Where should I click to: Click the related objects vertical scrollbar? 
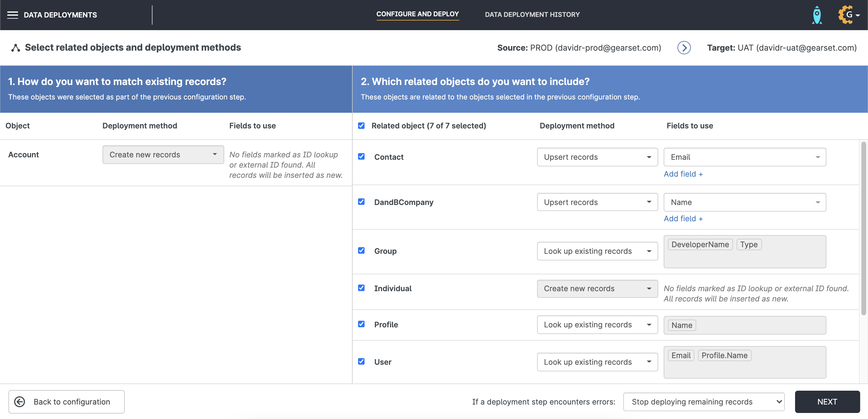tap(863, 228)
